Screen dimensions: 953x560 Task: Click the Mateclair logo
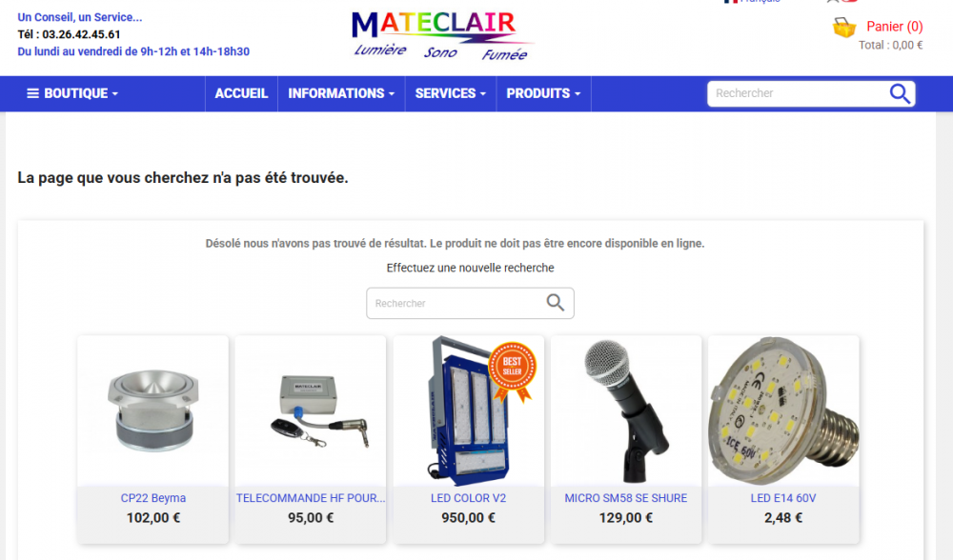point(442,36)
